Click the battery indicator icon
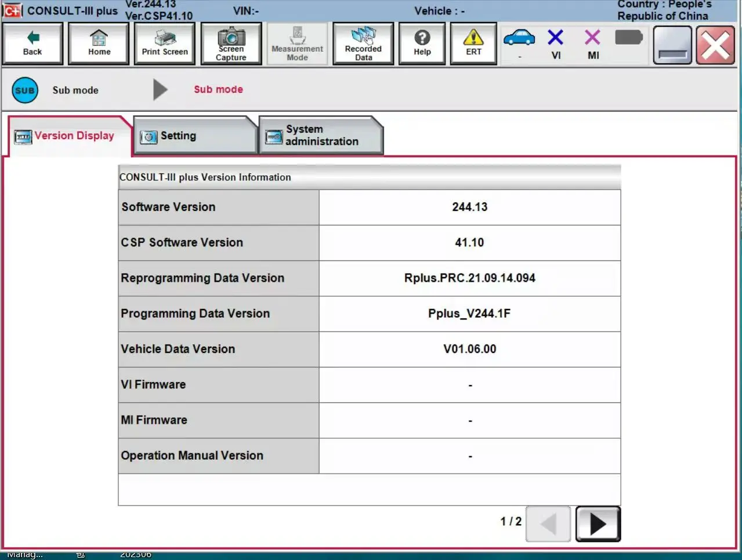742x560 pixels. pos(628,38)
